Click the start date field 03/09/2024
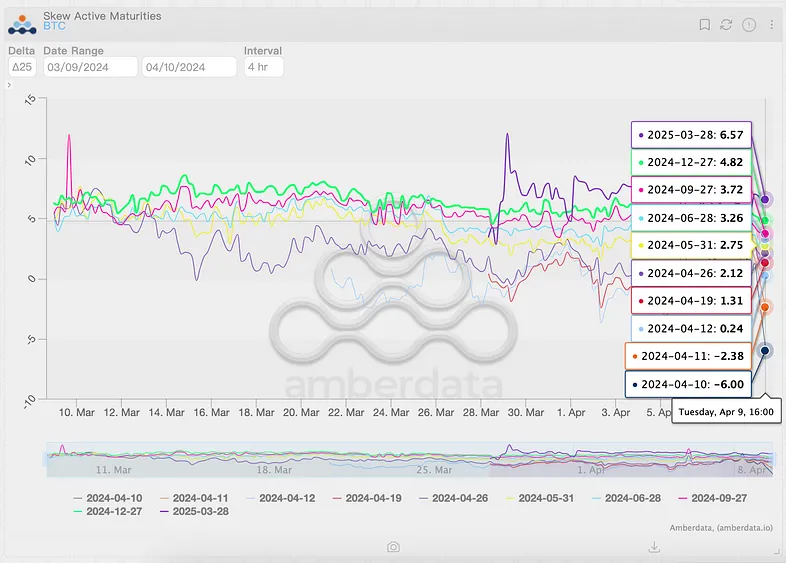 (89, 67)
